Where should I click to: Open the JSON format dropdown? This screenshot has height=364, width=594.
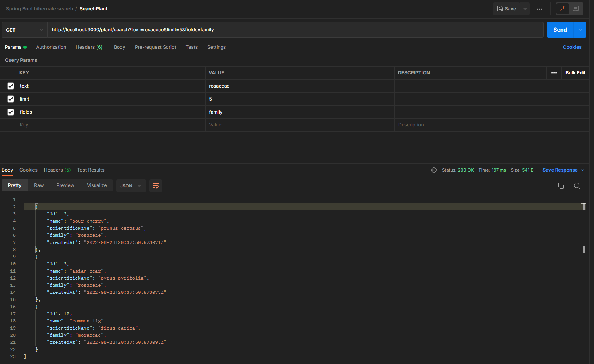click(x=131, y=186)
